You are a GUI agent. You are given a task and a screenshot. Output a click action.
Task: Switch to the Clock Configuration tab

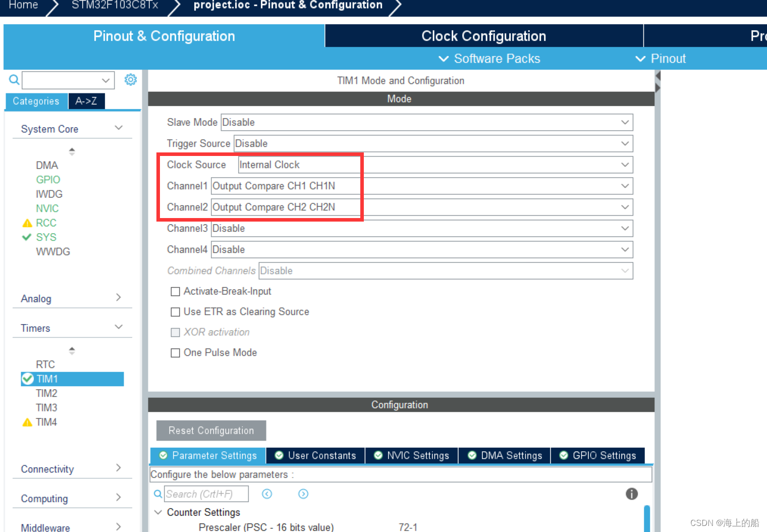(483, 35)
